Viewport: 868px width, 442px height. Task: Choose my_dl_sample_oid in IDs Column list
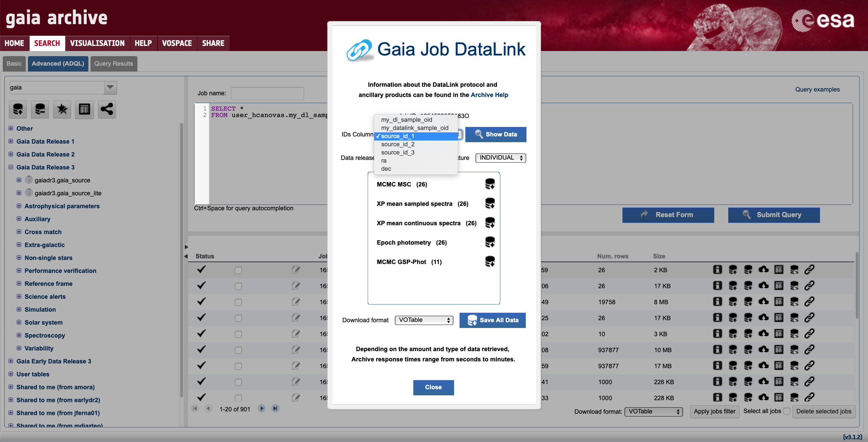tap(416, 120)
